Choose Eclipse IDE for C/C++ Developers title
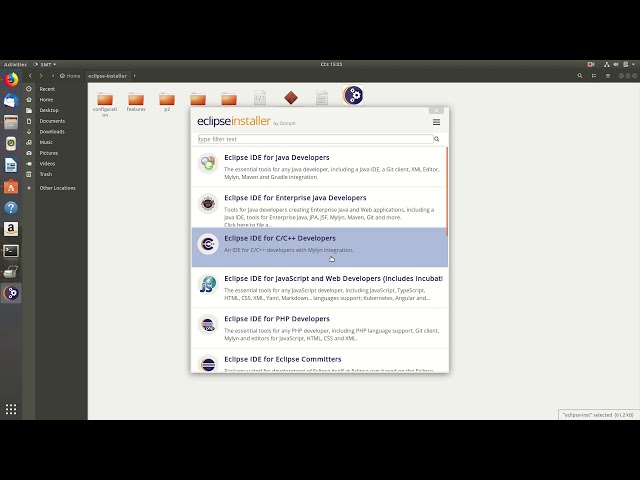This screenshot has height=480, width=640. coord(280,238)
